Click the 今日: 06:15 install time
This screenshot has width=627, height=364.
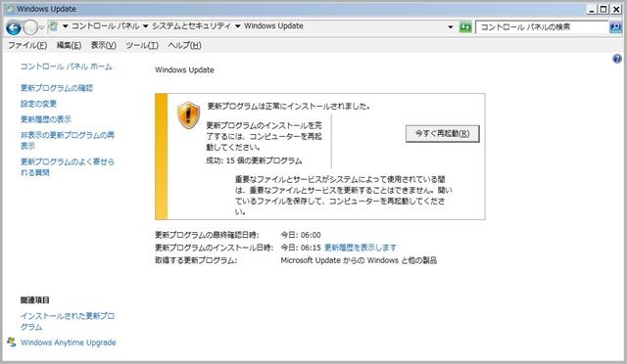tap(301, 248)
